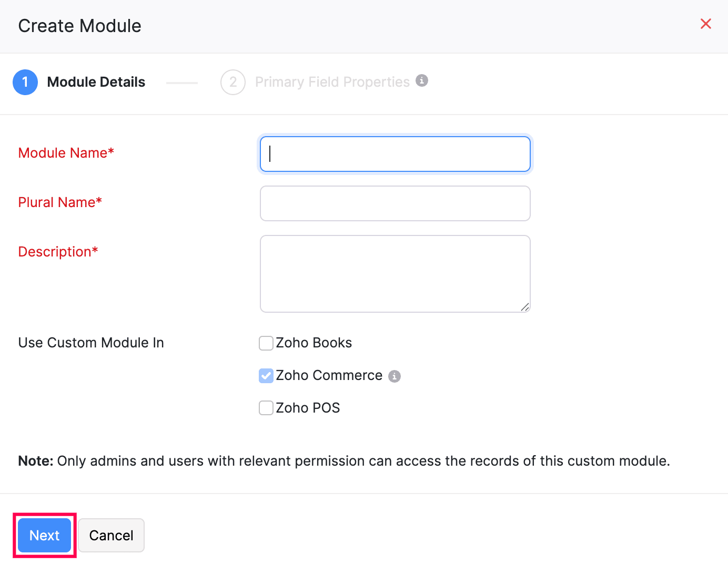Click the info icon next to Zoho Commerce
728x575 pixels.
395,376
